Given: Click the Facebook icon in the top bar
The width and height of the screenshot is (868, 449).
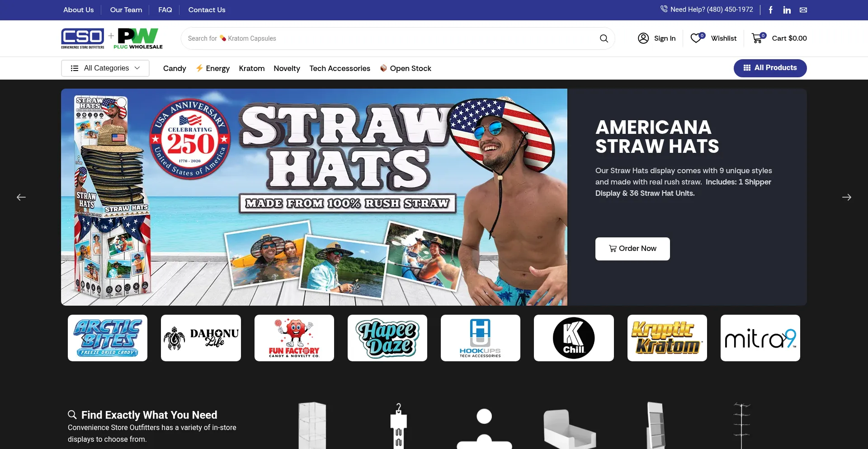Looking at the screenshot, I should (x=770, y=9).
